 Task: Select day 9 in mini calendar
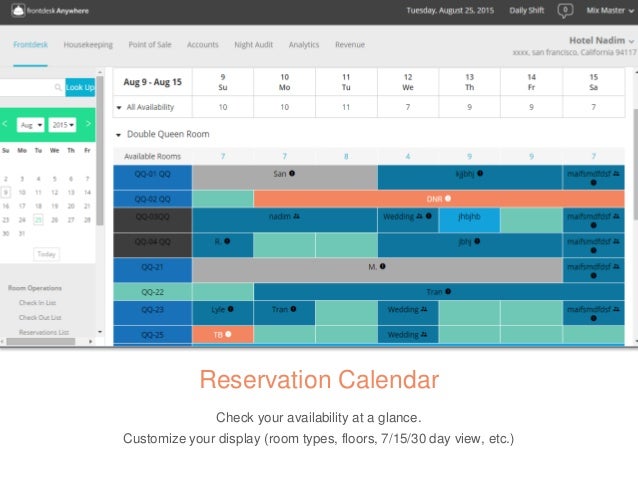pos(6,192)
